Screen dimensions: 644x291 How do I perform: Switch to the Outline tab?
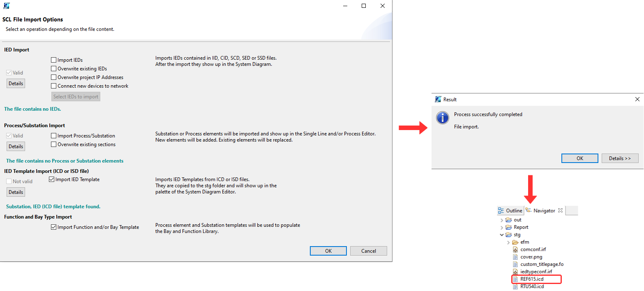pos(510,211)
